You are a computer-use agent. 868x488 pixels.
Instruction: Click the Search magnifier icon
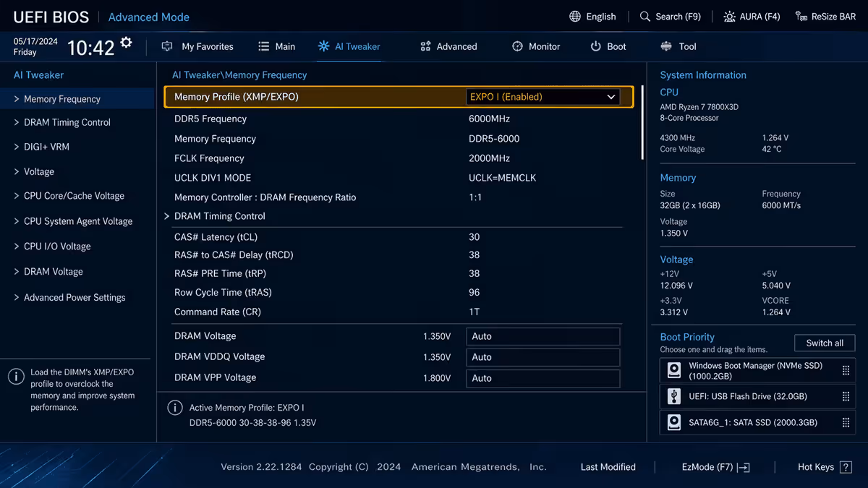(645, 16)
